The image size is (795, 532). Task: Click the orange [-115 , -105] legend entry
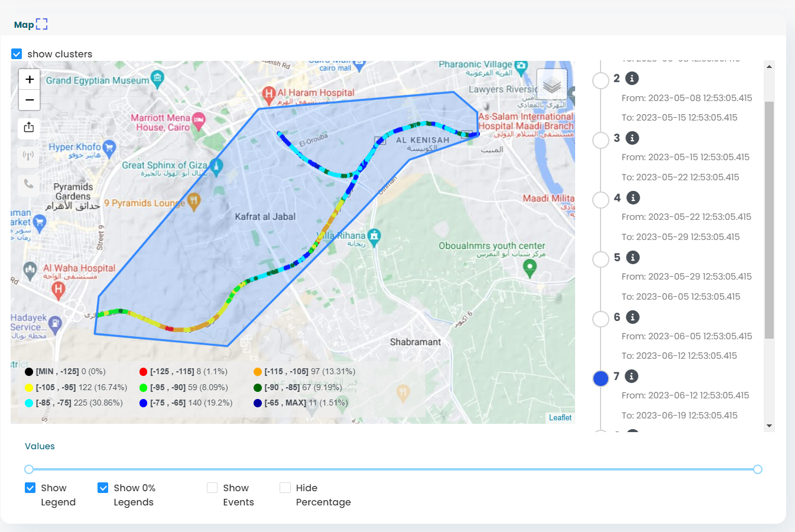pos(304,372)
